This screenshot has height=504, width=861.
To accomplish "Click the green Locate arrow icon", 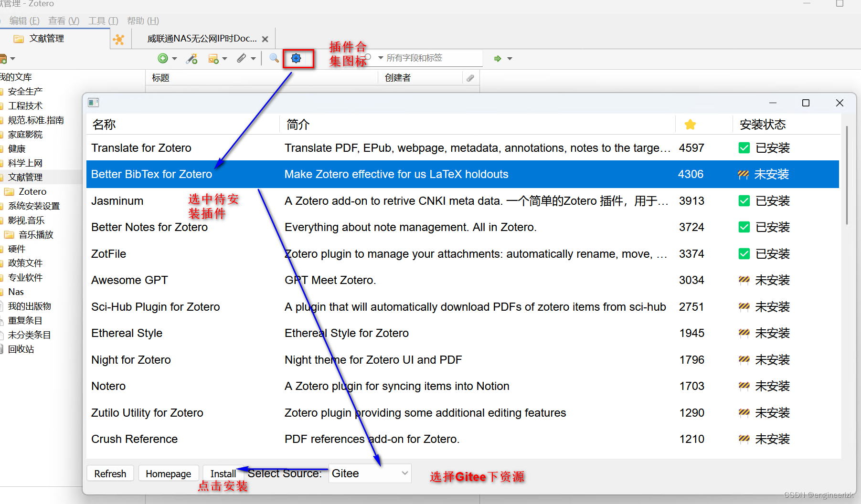I will click(x=498, y=58).
